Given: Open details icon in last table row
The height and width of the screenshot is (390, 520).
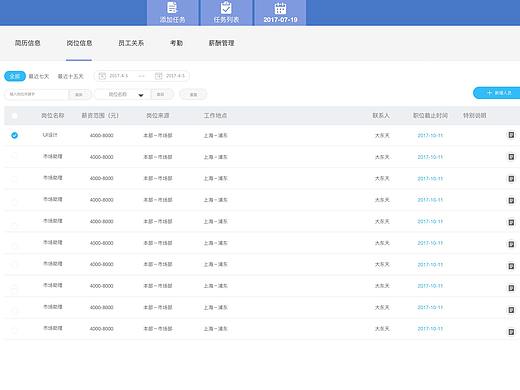Looking at the screenshot, I should (x=511, y=332).
